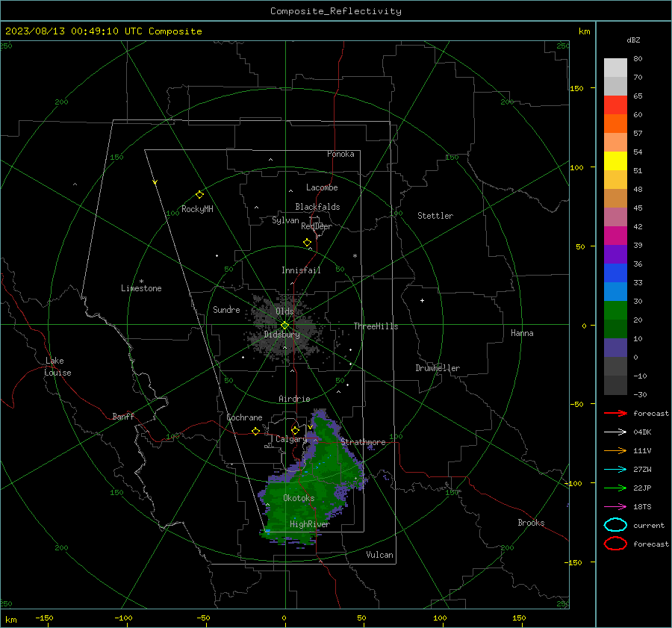Select the cyan 27ZW arrow legend icon
Image resolution: width=672 pixels, height=628 pixels.
(x=615, y=470)
